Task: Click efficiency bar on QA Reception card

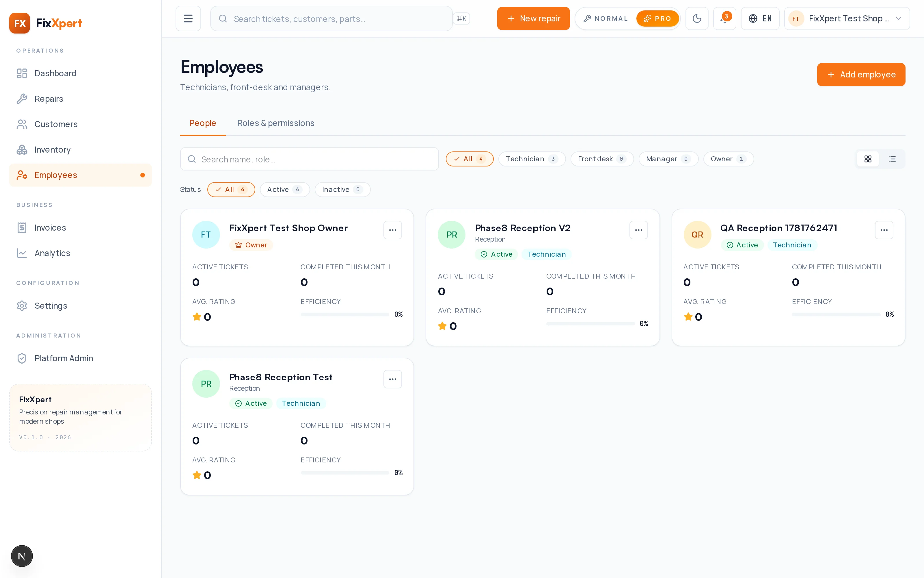Action: [x=836, y=314]
